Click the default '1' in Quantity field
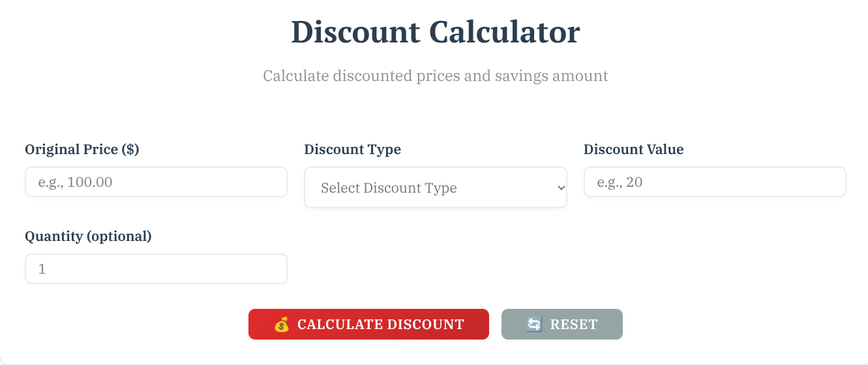The image size is (868, 365). pyautogui.click(x=42, y=269)
